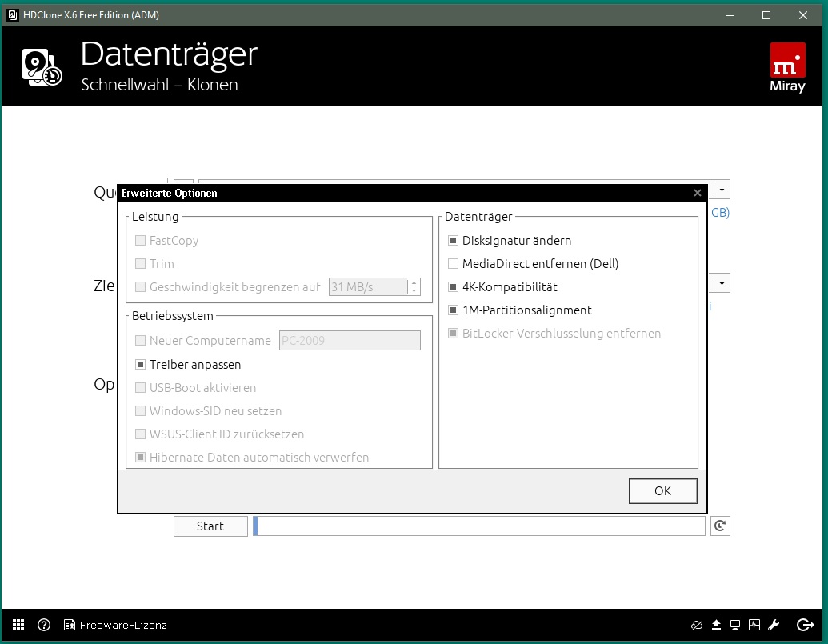
Task: Toggle 1M-Partitionsalignment checkbox
Action: pos(453,310)
